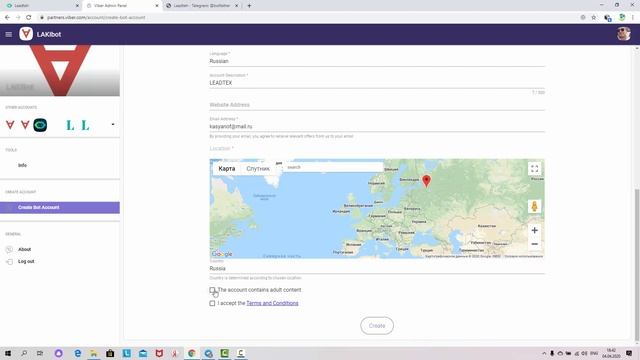Click the red location pin on the map
640x360 pixels.
[426, 181]
